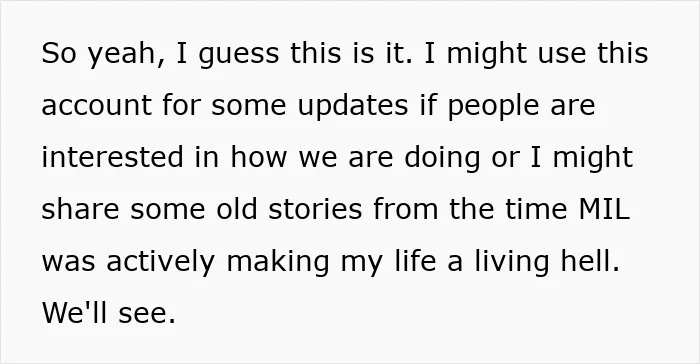Click on the word "hell."
This screenshot has height=364, width=700.
591,261
